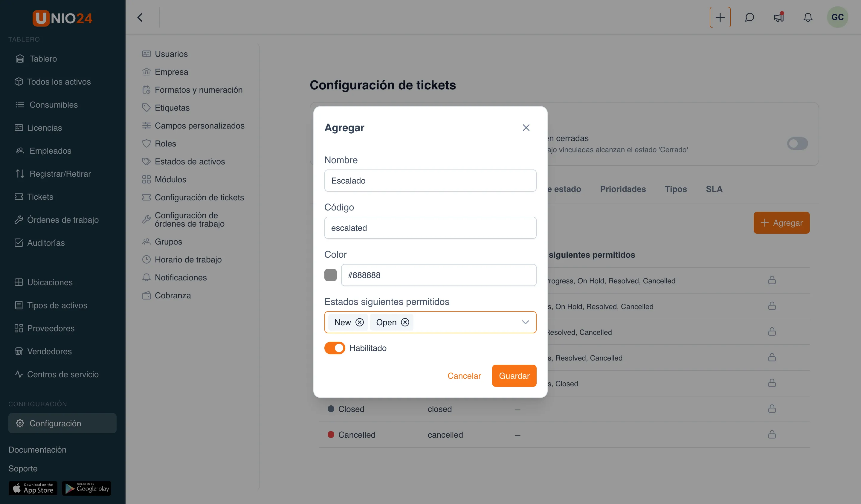Toggle the Habilitado switch off
Viewport: 861px width, 504px height.
pyautogui.click(x=335, y=348)
